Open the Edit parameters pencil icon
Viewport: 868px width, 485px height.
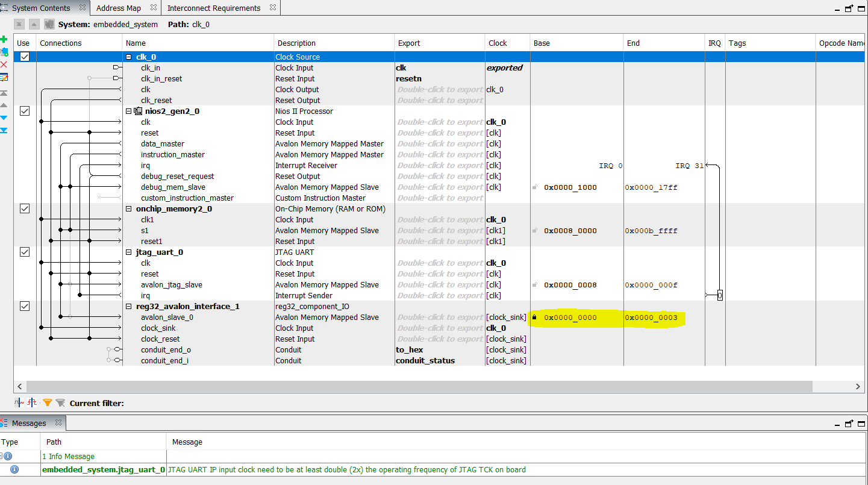click(x=4, y=77)
